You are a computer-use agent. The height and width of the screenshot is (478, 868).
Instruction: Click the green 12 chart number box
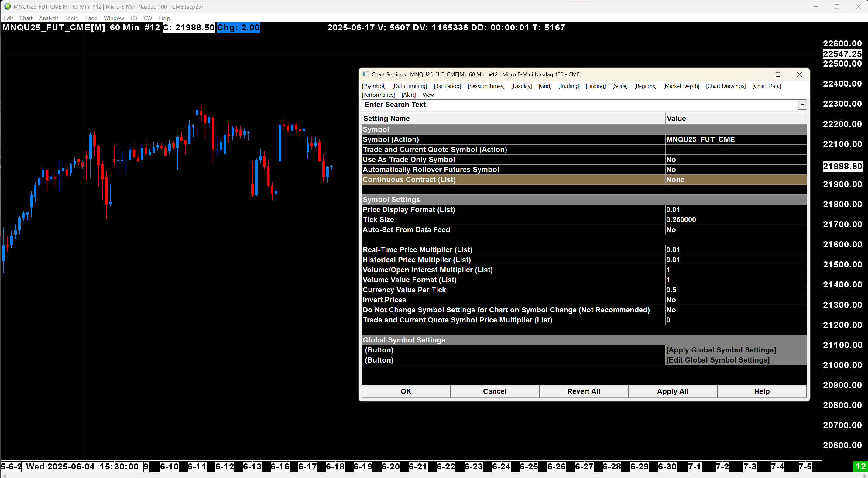pos(860,466)
